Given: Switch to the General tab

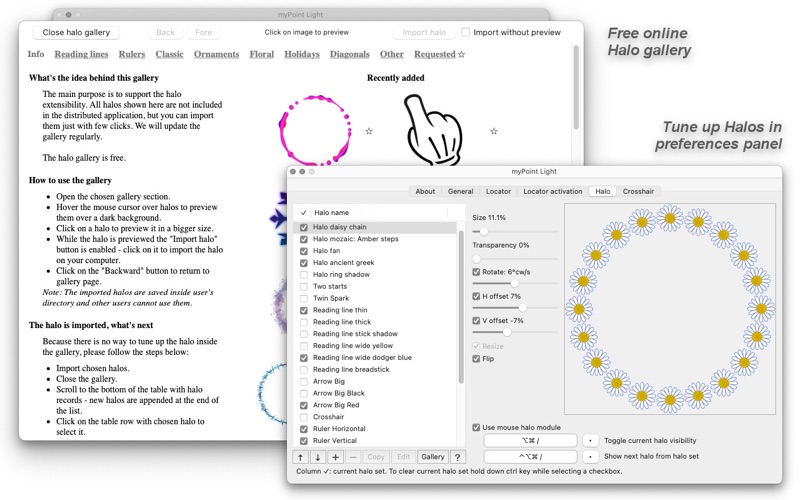Looking at the screenshot, I should click(461, 191).
